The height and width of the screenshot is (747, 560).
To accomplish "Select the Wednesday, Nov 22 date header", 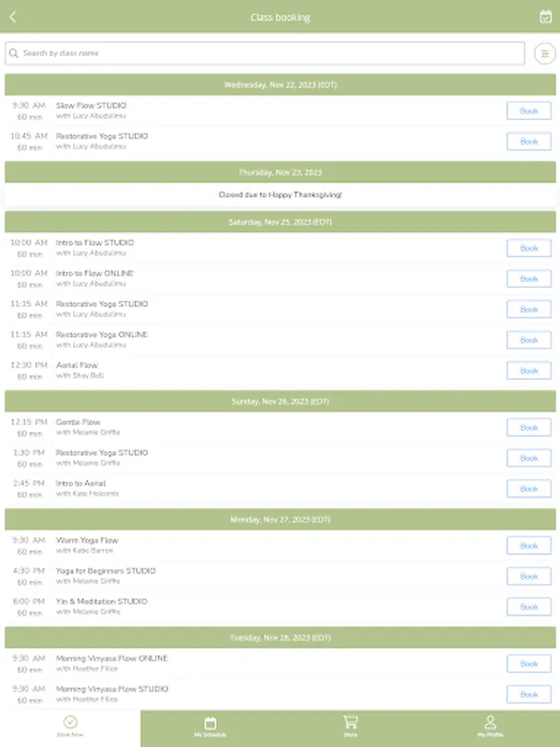I will (280, 85).
